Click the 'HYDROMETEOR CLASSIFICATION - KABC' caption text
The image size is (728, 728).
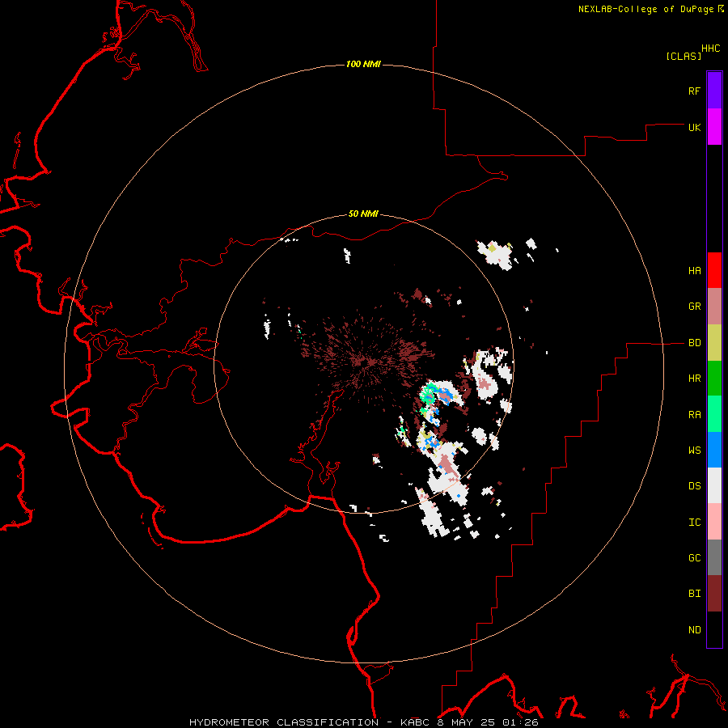coord(309,722)
